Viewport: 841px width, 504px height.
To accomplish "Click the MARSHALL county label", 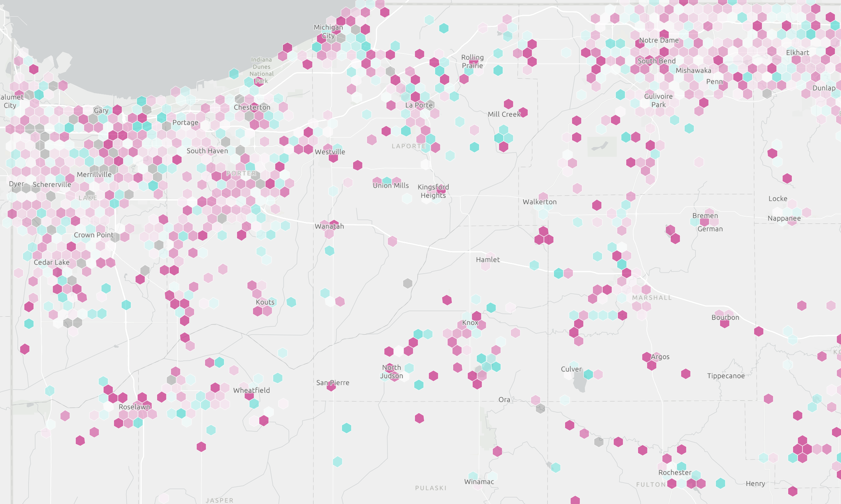I will 652,298.
